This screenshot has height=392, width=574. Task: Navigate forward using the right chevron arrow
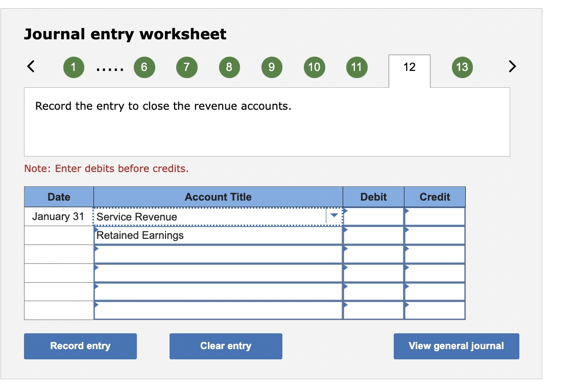click(x=512, y=66)
